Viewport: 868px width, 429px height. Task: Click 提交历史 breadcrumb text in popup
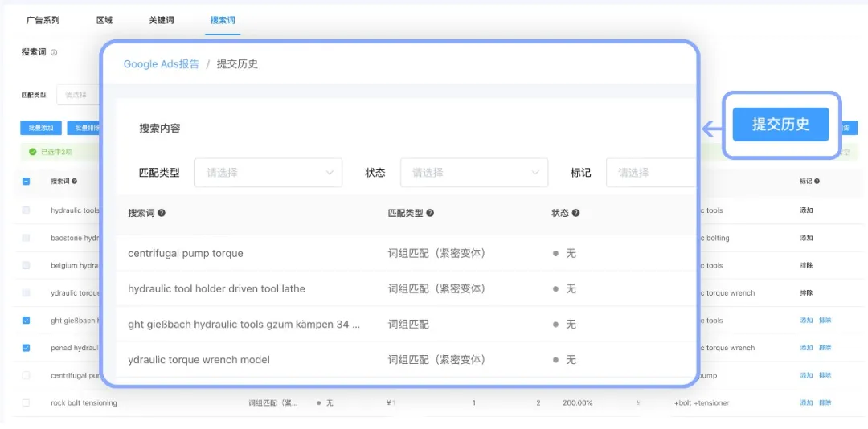(x=237, y=63)
